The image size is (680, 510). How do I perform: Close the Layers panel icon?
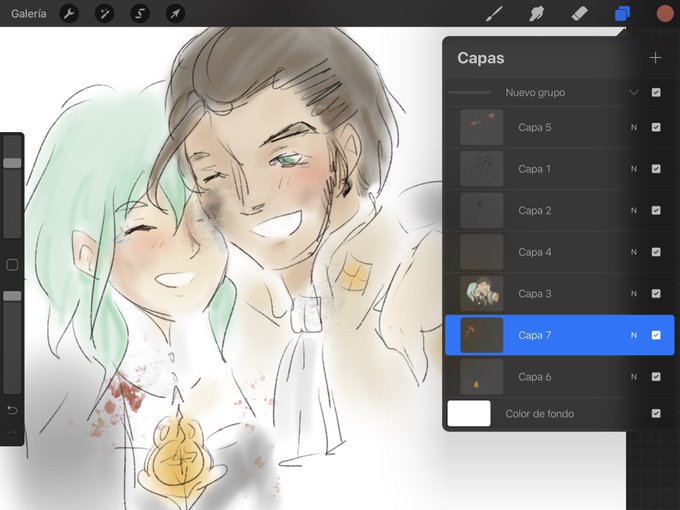click(x=622, y=14)
